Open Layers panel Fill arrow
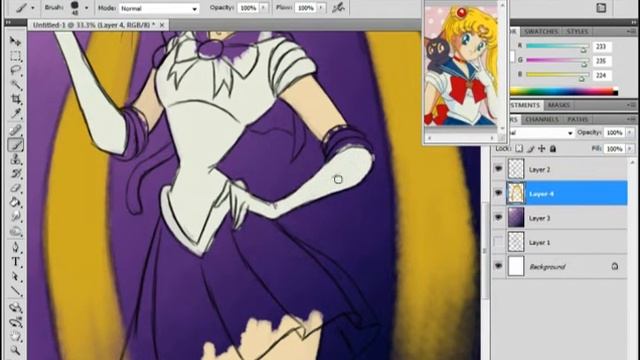640x360 pixels. [x=630, y=149]
